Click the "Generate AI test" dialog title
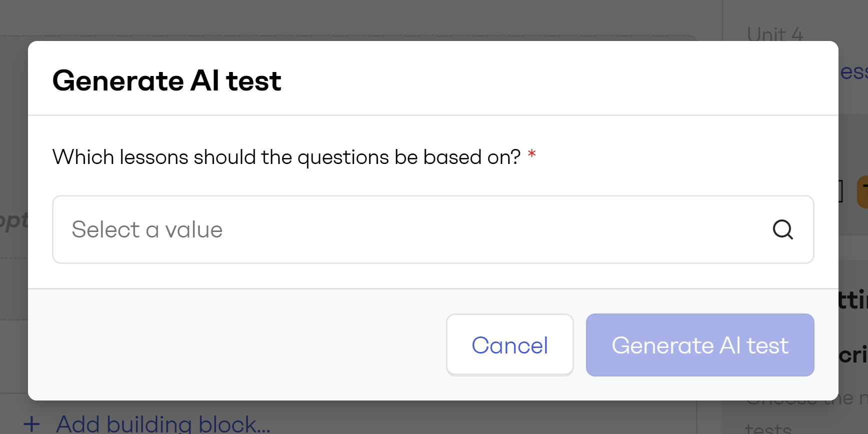The image size is (868, 434). tap(167, 80)
